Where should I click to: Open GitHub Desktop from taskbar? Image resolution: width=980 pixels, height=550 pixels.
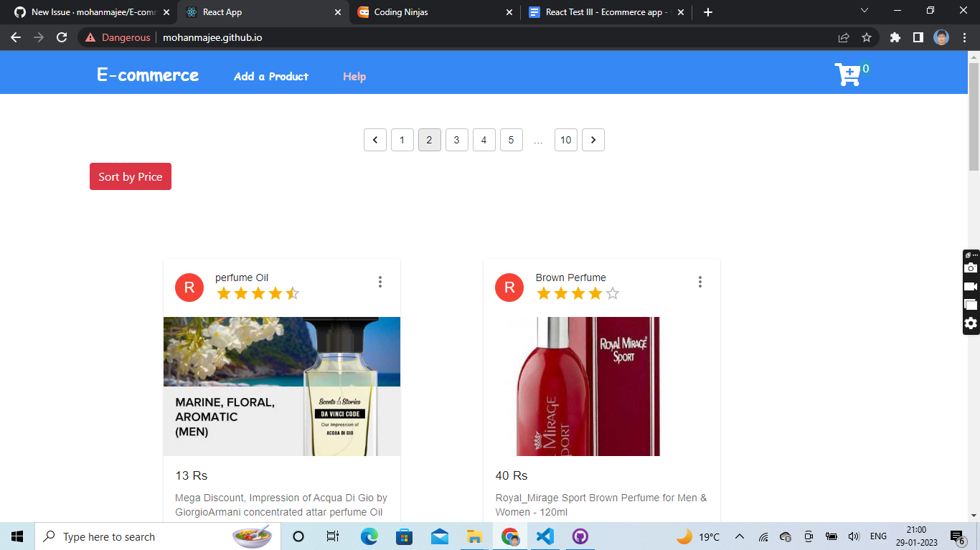(x=580, y=536)
